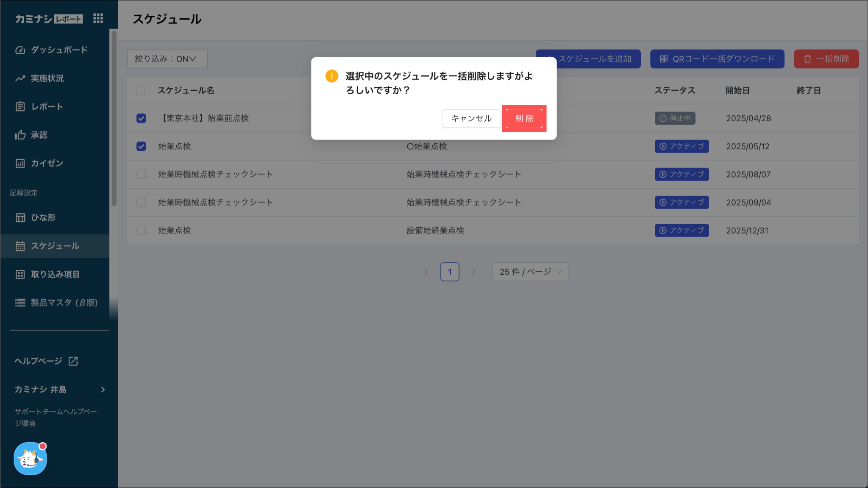Click the ダッシュボード gauge icon
This screenshot has width=868, height=488.
20,50
